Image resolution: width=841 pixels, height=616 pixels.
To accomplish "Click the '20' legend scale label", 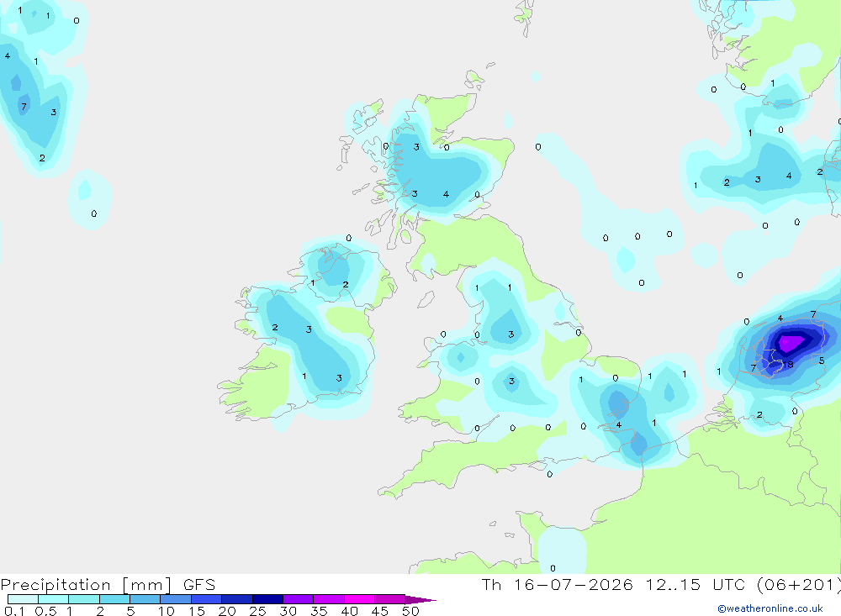I will click(227, 611).
